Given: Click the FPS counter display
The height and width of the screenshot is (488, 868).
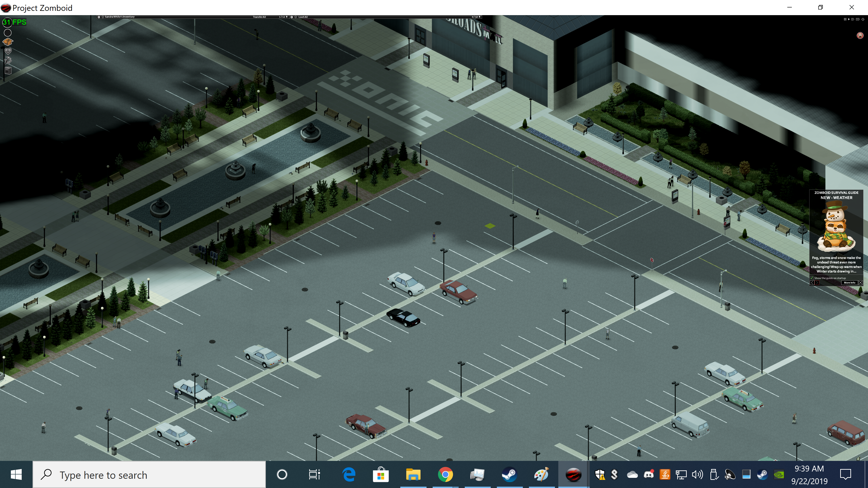Looking at the screenshot, I should point(14,22).
